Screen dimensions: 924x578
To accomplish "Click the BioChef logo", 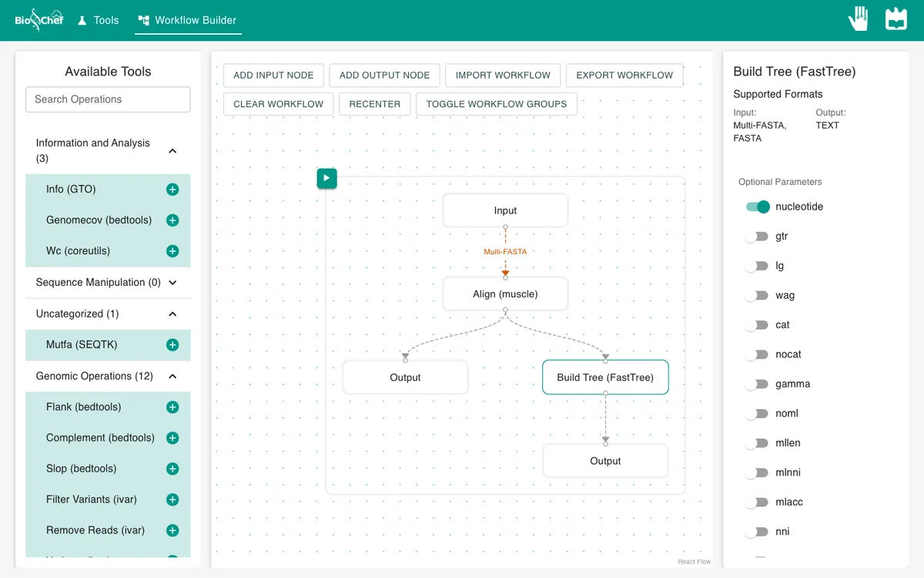I will pyautogui.click(x=39, y=20).
